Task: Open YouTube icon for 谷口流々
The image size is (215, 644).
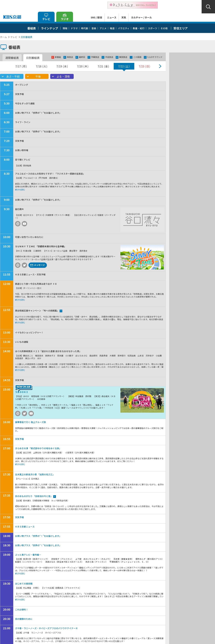Action: [24, 224]
